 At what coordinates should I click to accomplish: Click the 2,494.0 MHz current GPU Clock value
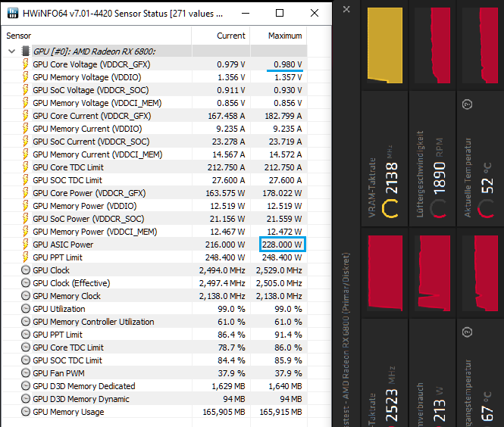222,270
